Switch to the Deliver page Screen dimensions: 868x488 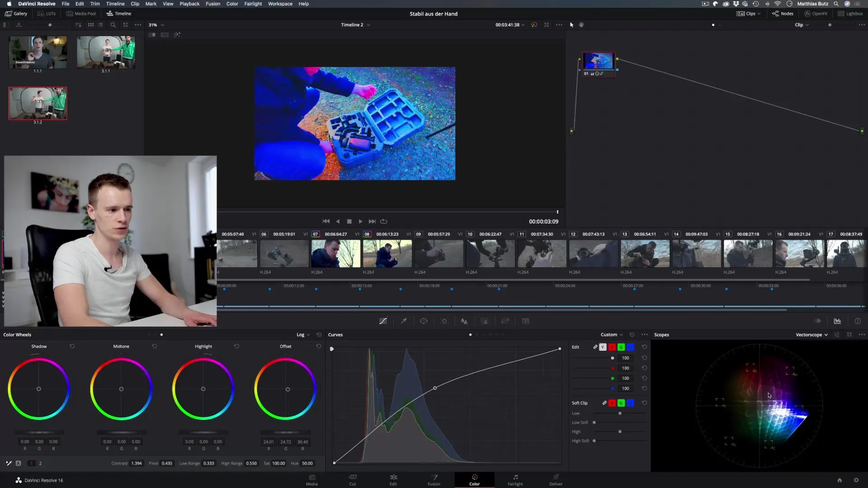pyautogui.click(x=556, y=480)
